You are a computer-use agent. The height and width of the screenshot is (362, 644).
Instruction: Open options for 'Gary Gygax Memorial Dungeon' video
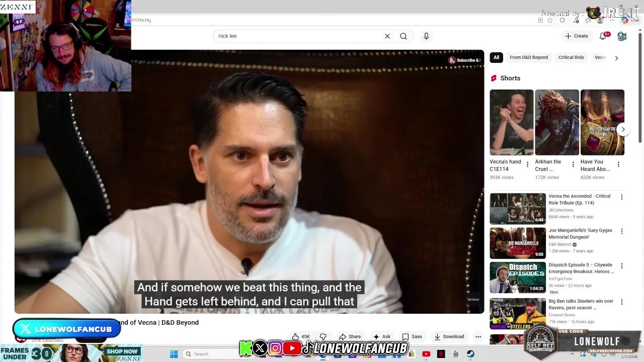621,231
